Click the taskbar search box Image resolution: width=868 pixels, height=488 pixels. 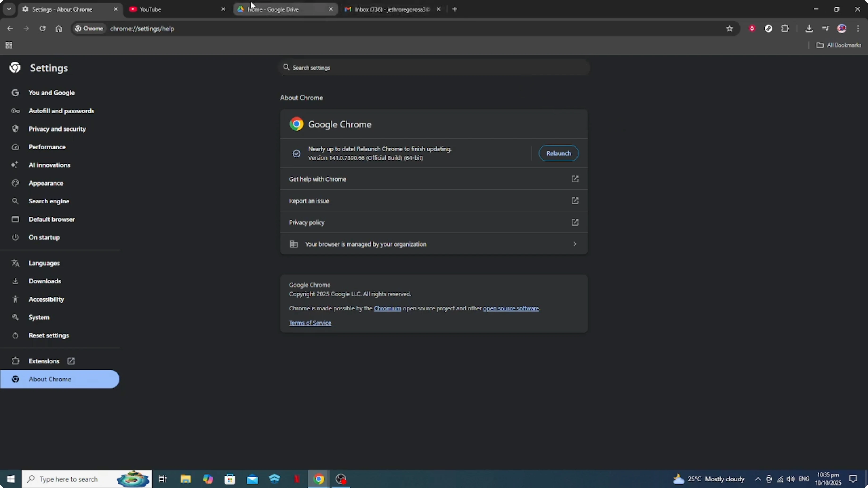click(x=87, y=479)
